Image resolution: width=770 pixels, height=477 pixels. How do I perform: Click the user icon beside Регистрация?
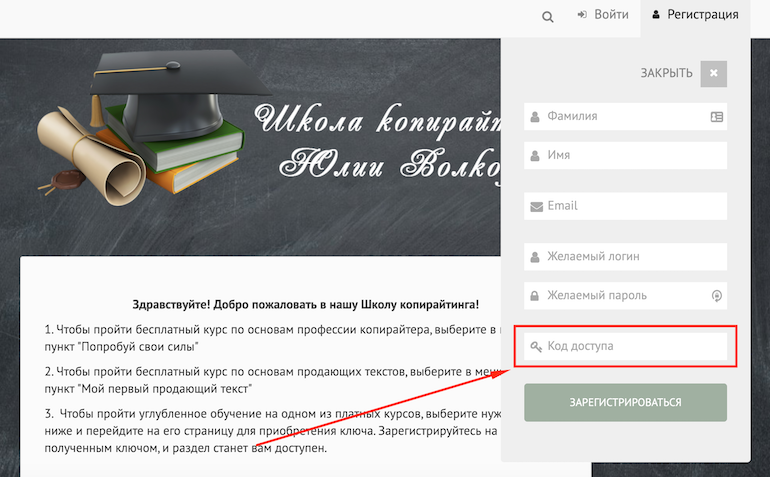[x=656, y=15]
